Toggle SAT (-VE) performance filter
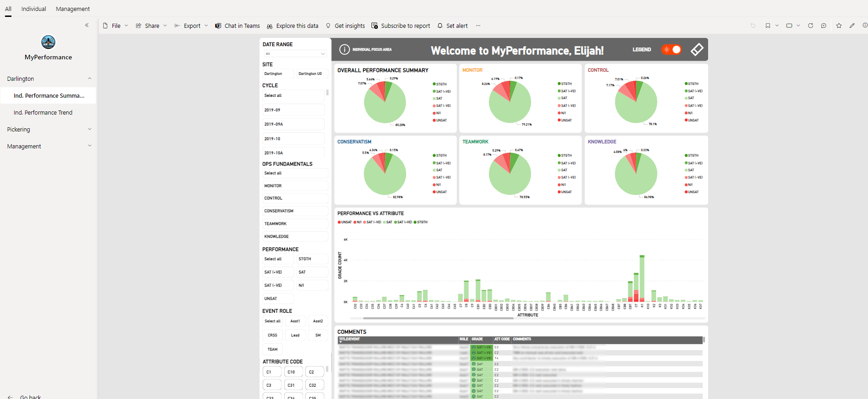 coord(278,285)
